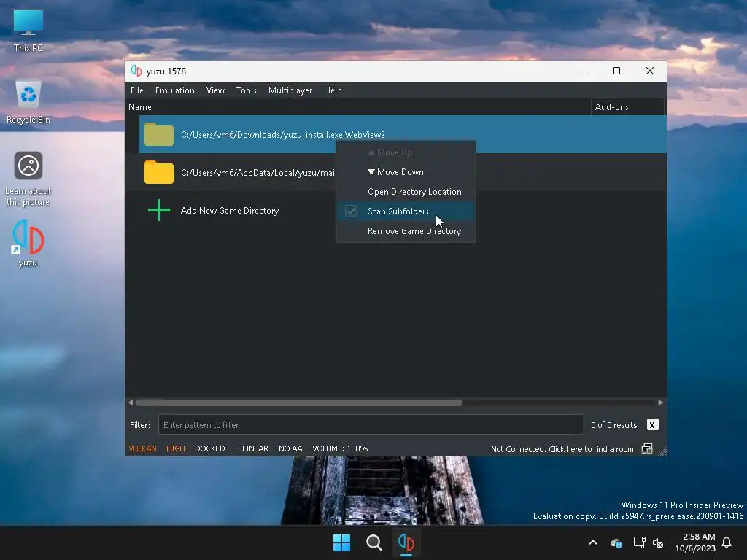
Task: Clear the filter with X button
Action: tap(652, 425)
